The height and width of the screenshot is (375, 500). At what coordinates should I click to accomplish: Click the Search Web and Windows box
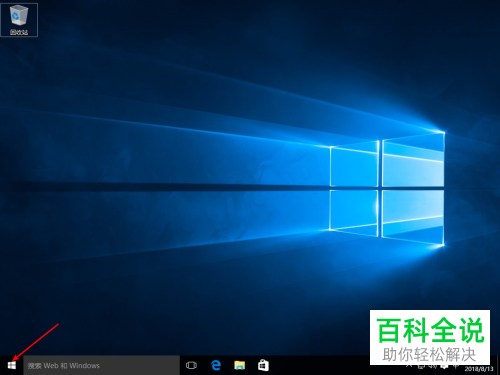101,365
